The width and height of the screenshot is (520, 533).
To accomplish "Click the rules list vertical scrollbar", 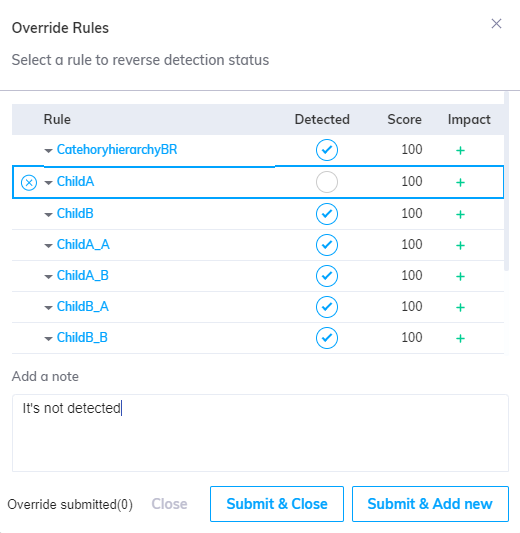I will 506,182.
